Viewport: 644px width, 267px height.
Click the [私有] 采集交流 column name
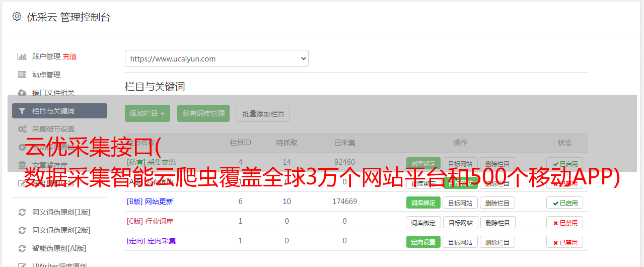coord(151,162)
